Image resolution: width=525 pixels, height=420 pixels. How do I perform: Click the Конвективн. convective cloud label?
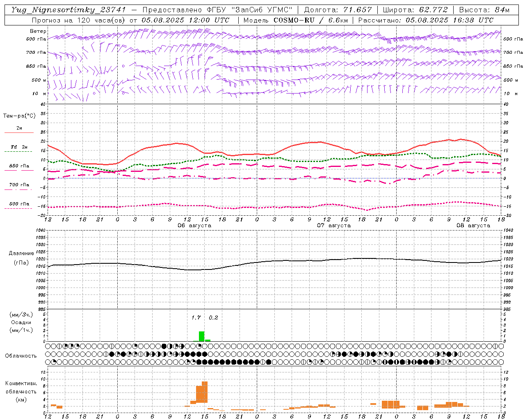21,383
